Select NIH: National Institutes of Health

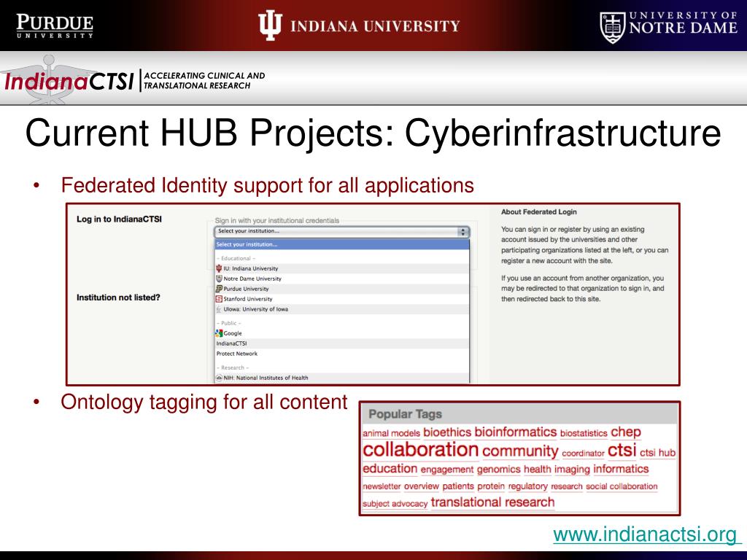pyautogui.click(x=341, y=378)
